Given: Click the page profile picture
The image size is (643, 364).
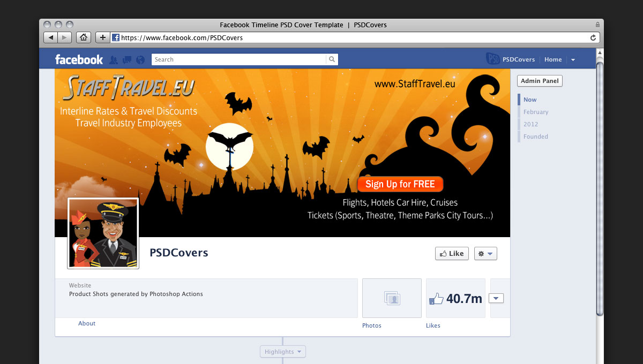Looking at the screenshot, I should (x=103, y=233).
